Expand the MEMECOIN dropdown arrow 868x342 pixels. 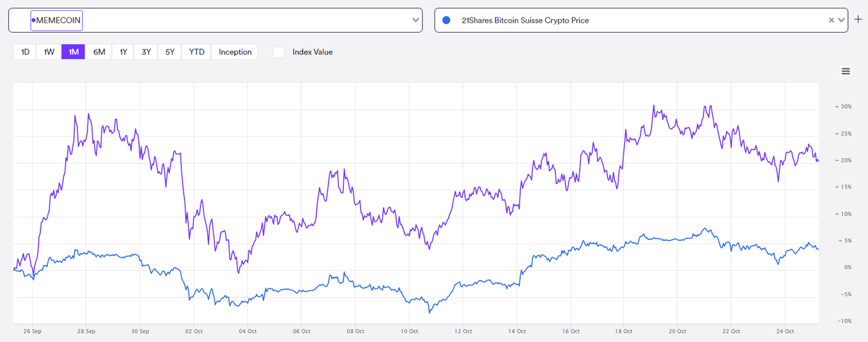tap(416, 21)
